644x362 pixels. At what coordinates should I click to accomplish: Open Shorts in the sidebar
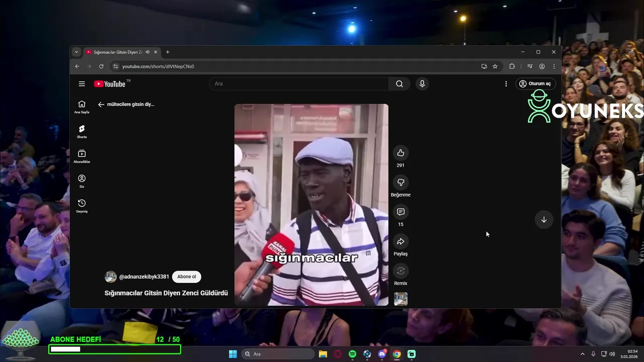point(82,132)
